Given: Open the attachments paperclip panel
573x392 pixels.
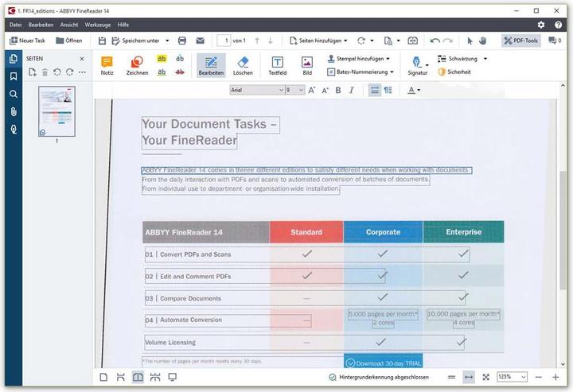Looking at the screenshot, I should (14, 111).
